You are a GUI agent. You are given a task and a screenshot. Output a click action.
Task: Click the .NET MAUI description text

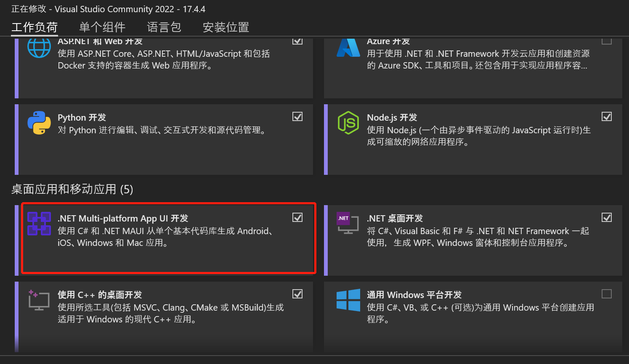point(166,237)
